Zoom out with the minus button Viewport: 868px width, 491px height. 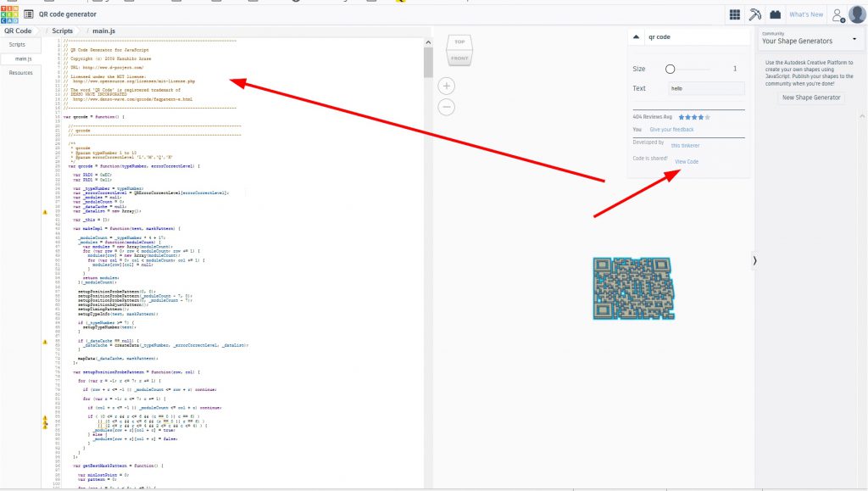pos(448,107)
